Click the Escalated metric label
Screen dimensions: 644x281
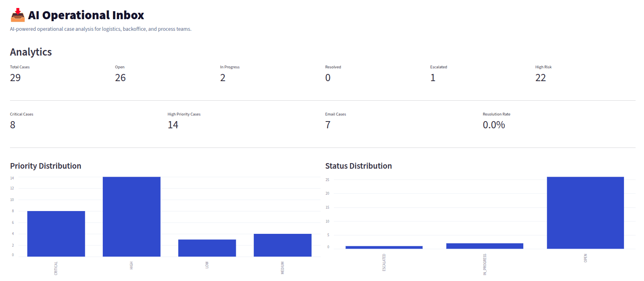coord(439,67)
